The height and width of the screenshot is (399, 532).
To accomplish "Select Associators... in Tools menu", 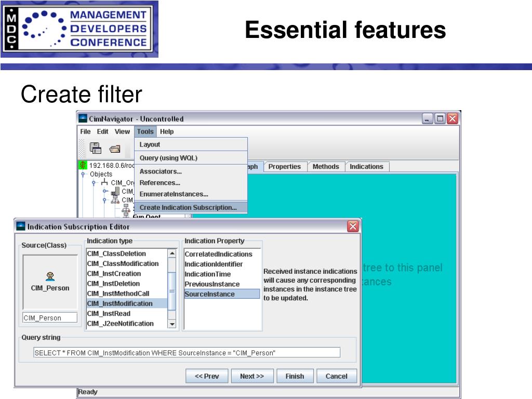I will [191, 171].
